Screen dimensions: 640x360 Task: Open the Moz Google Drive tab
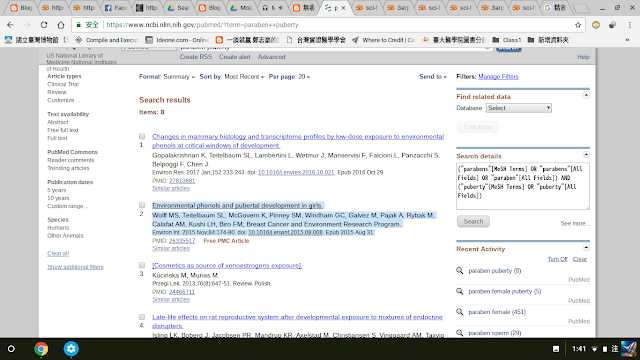tap(241, 8)
